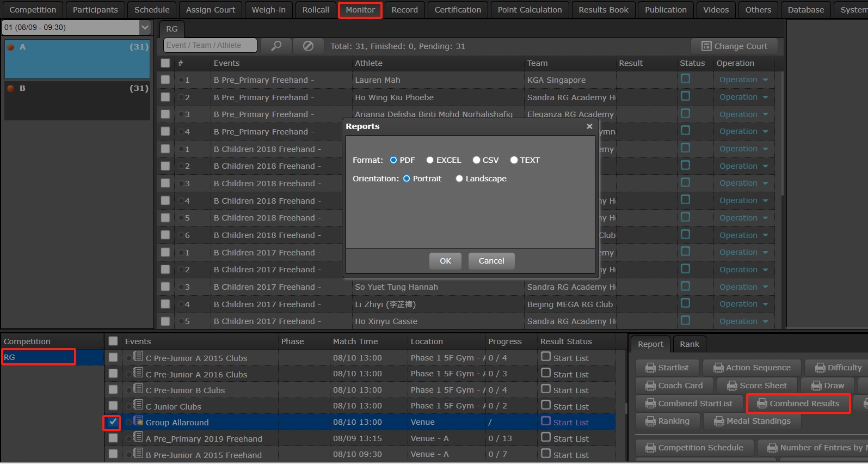Viewport: 868px width, 464px height.
Task: Switch to the Rank tab
Action: 689,344
